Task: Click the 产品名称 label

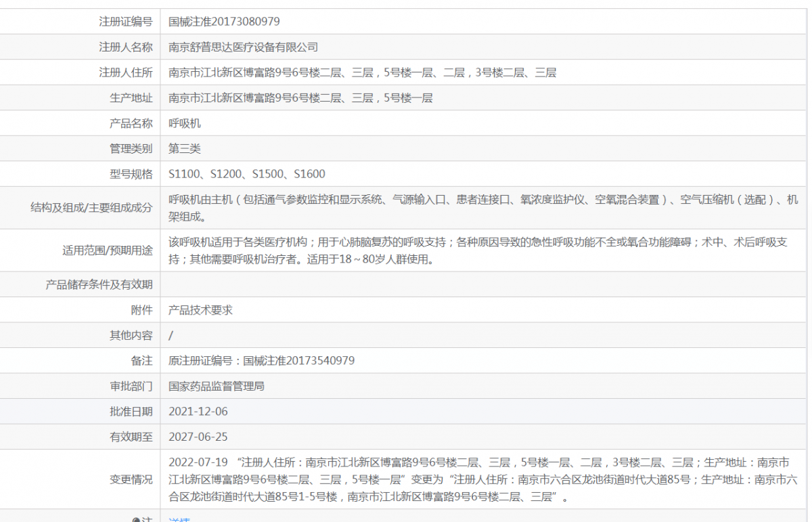Action: click(x=131, y=123)
